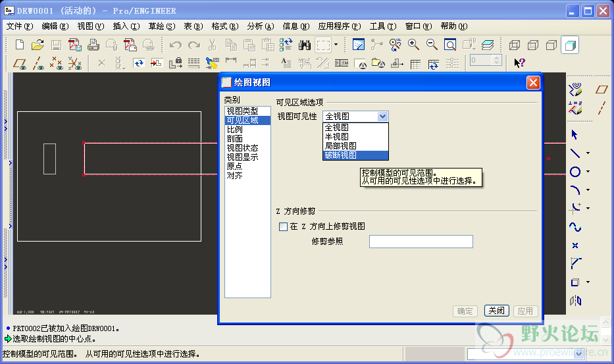The height and width of the screenshot is (364, 614).
Task: Toggle datum planes display icon
Action: [20, 63]
